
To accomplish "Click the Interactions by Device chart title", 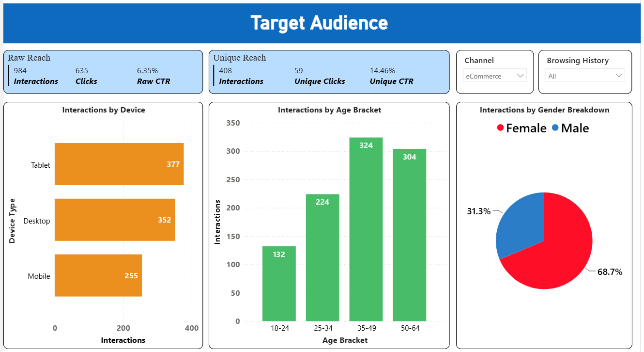I will [x=104, y=110].
